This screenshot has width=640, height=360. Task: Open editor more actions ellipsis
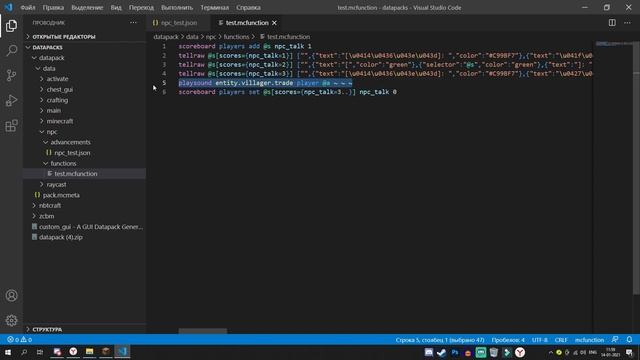click(627, 23)
